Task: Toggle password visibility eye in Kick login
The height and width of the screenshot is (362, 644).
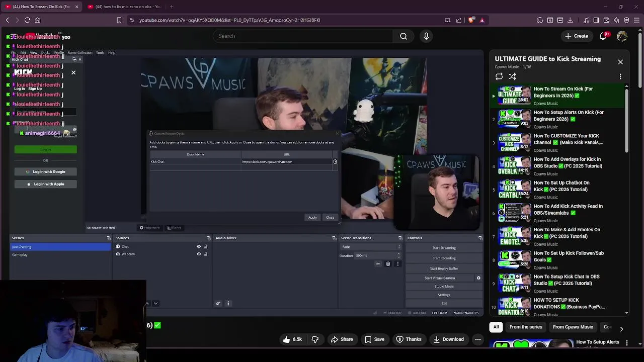Action: coord(74,130)
